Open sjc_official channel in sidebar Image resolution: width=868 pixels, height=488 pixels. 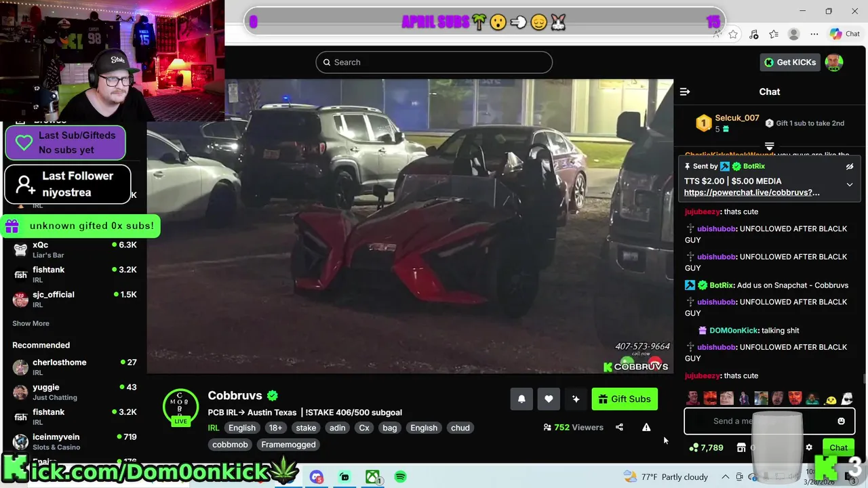(75, 299)
